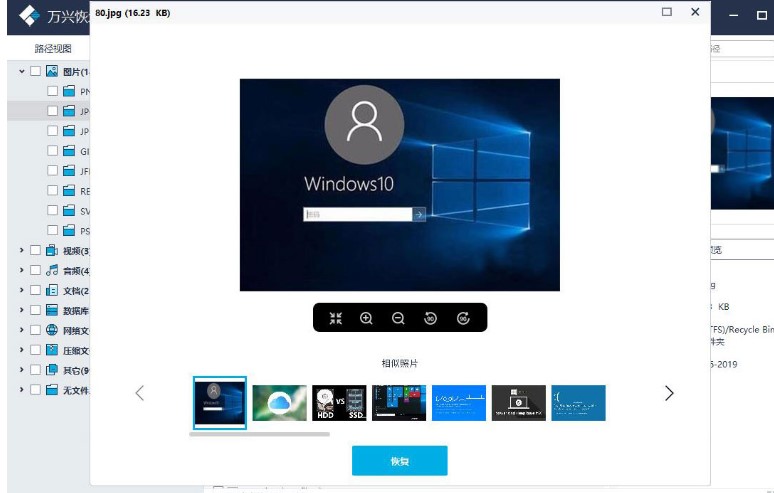Click the folder icon of the JF row
Viewport: 774px width, 493px height.
coord(69,170)
